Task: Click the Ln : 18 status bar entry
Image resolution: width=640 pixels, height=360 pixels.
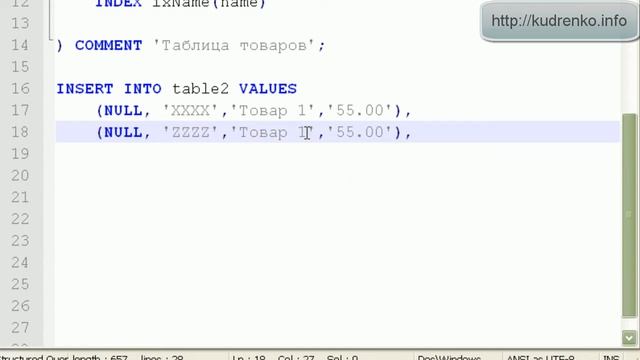Action: (x=249, y=357)
